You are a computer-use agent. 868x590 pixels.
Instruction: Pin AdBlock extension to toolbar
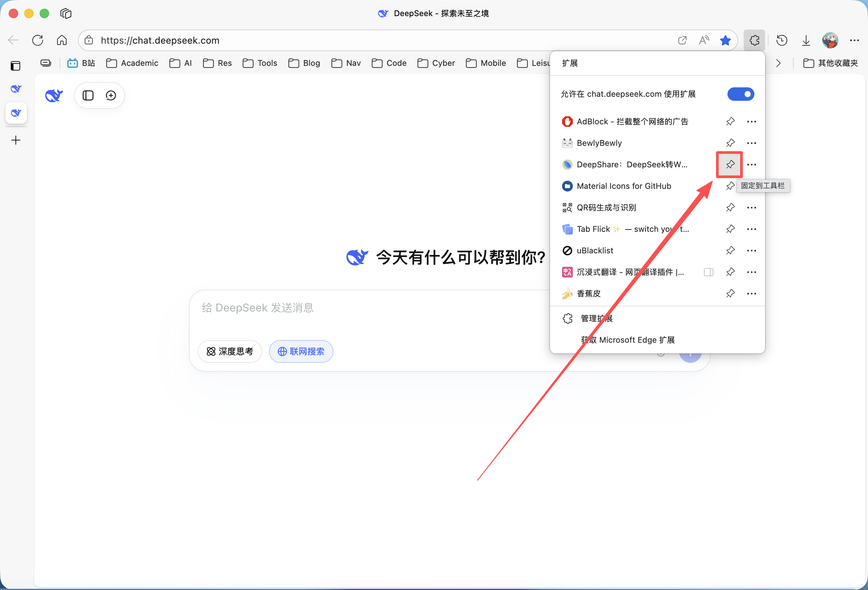pyautogui.click(x=730, y=122)
